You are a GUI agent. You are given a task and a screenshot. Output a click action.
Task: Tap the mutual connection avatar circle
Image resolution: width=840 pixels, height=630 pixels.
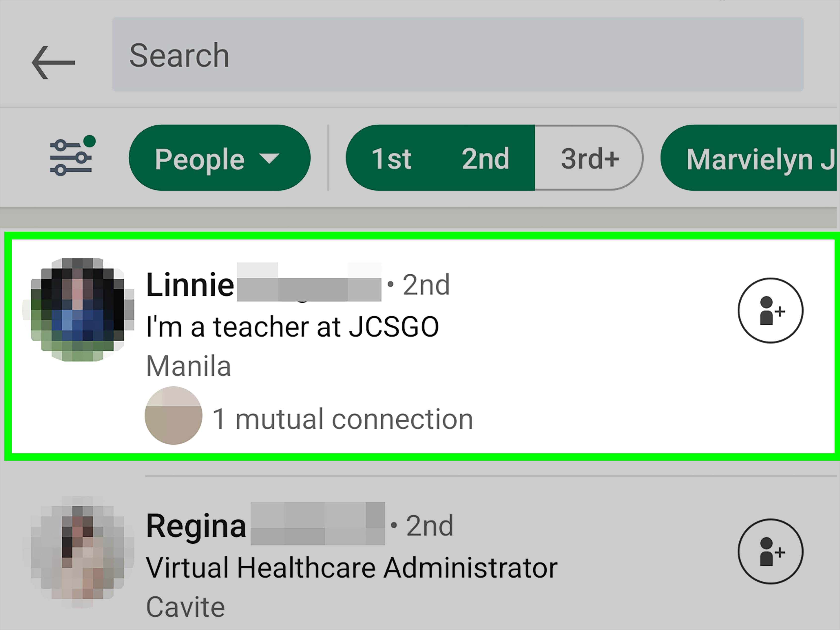174,415
